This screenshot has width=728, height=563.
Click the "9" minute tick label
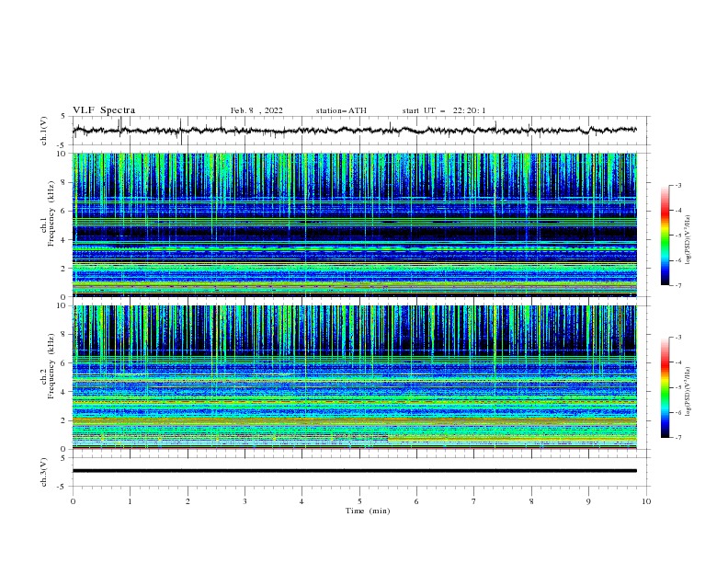[588, 501]
